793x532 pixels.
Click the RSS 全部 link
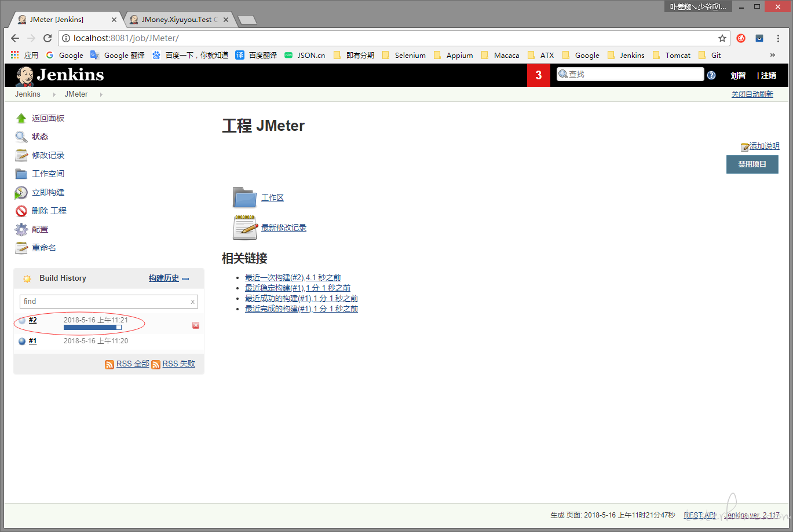133,364
